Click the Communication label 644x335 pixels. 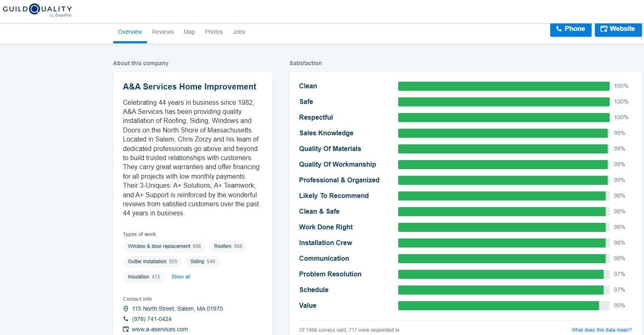(324, 259)
